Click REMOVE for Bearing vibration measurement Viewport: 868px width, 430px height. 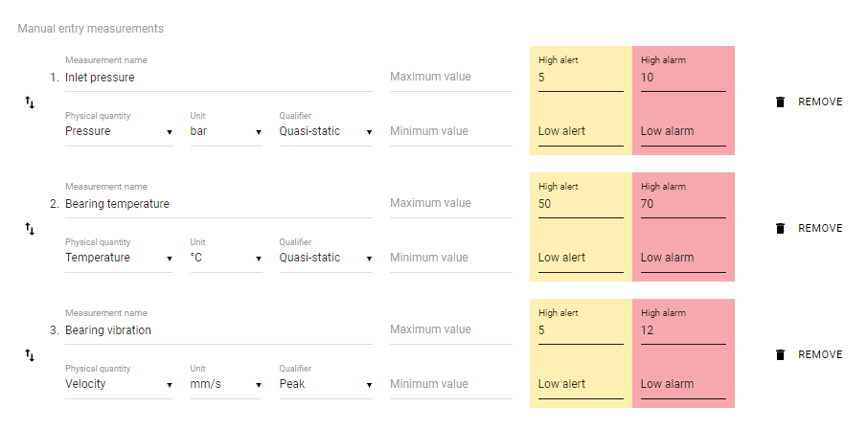tap(820, 354)
